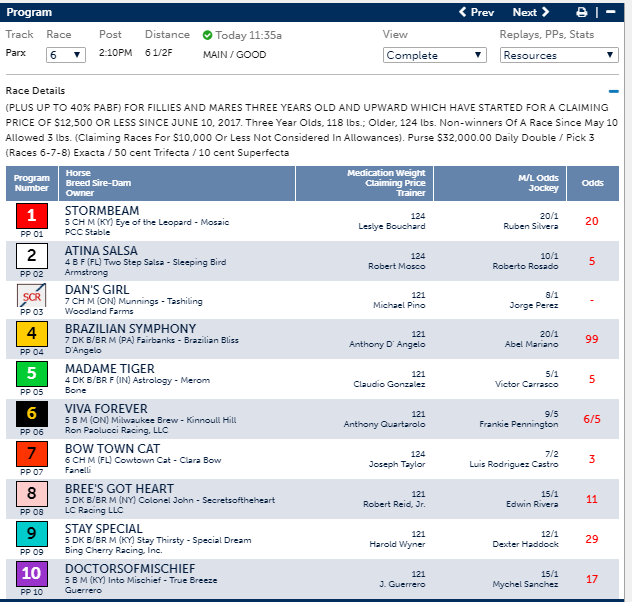632x602 pixels.
Task: Click the green number 5 program badge
Action: pos(31,375)
